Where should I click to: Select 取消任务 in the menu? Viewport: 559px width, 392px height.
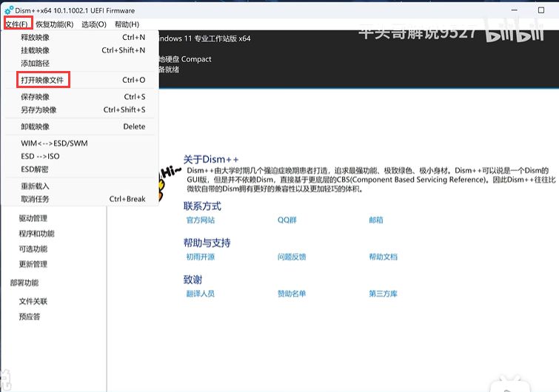[x=36, y=199]
